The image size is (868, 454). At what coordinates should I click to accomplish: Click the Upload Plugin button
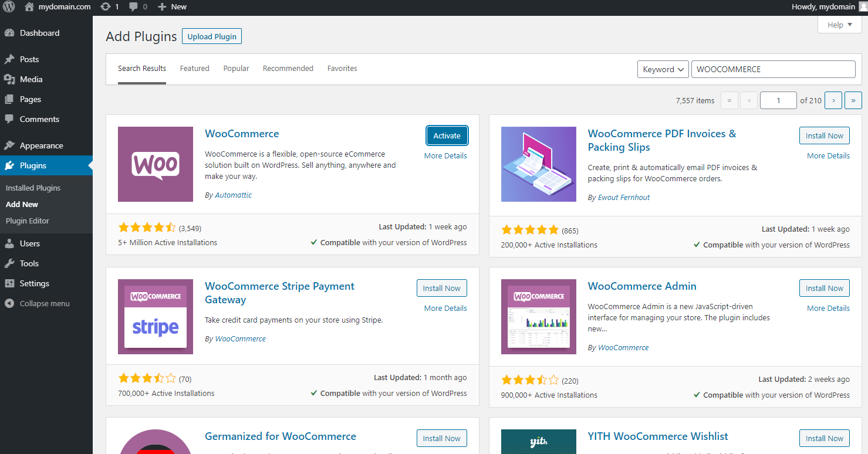click(212, 36)
